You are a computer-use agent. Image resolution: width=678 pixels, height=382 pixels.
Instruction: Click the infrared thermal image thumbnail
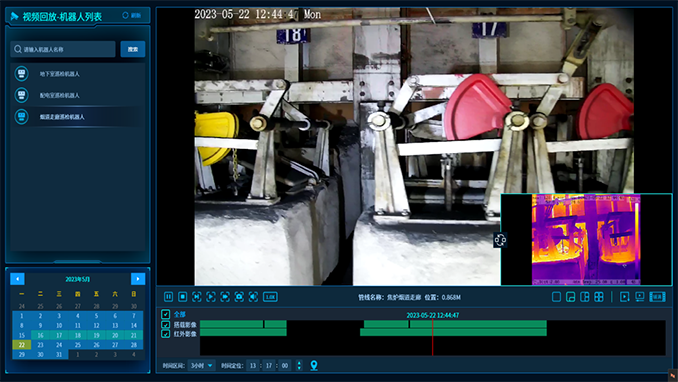pos(586,239)
